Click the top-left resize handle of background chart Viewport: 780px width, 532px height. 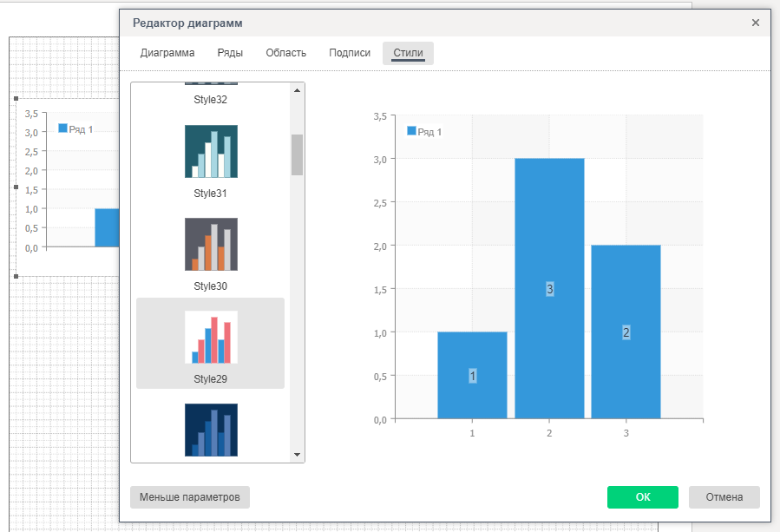[x=16, y=99]
